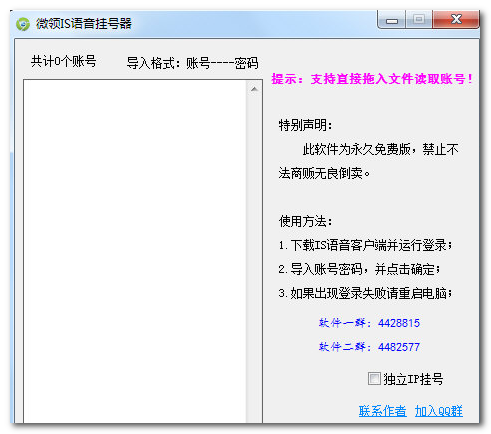The width and height of the screenshot is (491, 434).
Task: Click step 3 登录失败请重启电脑 text
Action: [365, 293]
